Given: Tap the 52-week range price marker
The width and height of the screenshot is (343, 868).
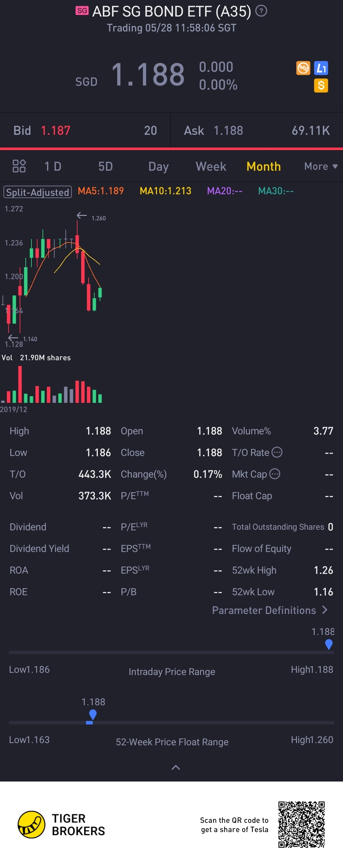Looking at the screenshot, I should point(92,714).
